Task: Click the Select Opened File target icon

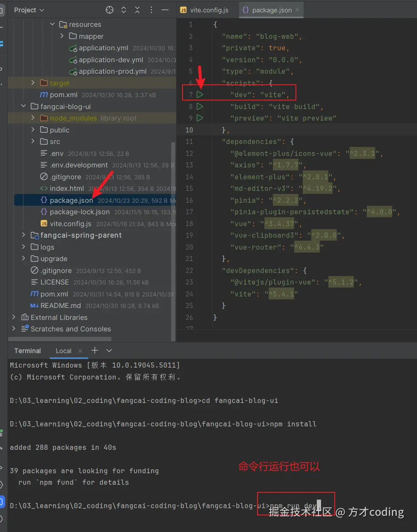Action: (x=110, y=10)
